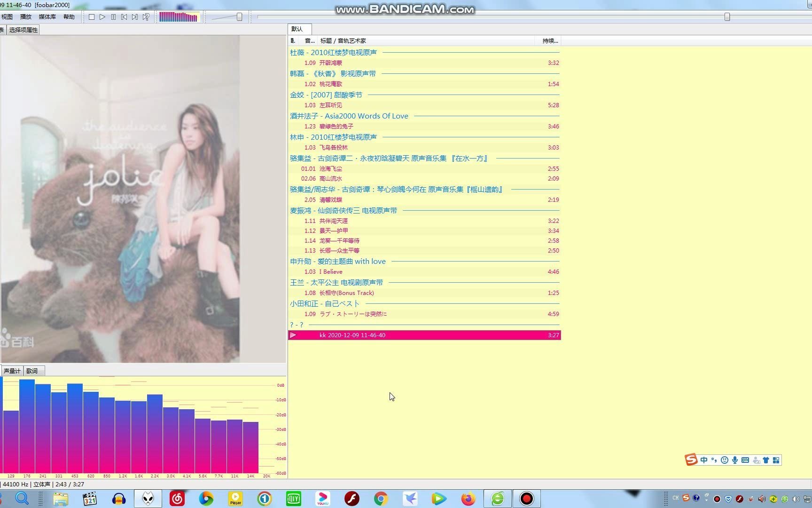The width and height of the screenshot is (812, 508).
Task: Click the spectrum visualizer in the toolbar
Action: click(x=179, y=17)
